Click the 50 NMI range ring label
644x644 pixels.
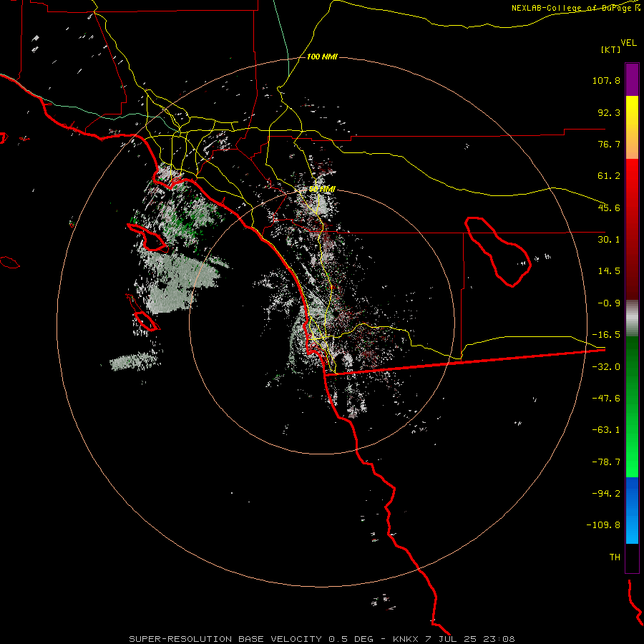tap(322, 190)
